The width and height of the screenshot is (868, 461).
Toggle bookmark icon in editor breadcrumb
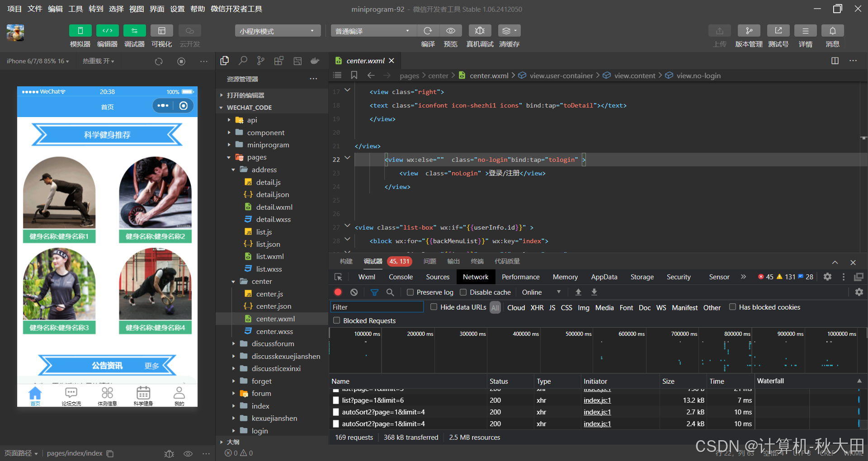(354, 75)
